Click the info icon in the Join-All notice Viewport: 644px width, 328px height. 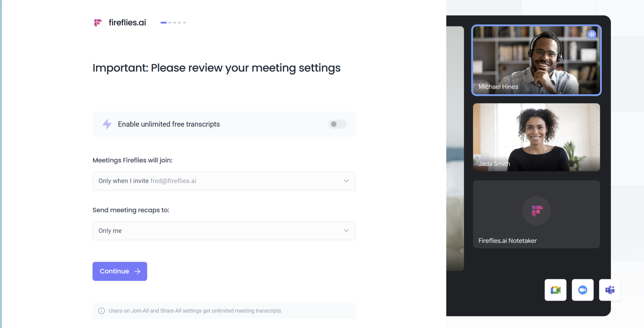pyautogui.click(x=102, y=311)
